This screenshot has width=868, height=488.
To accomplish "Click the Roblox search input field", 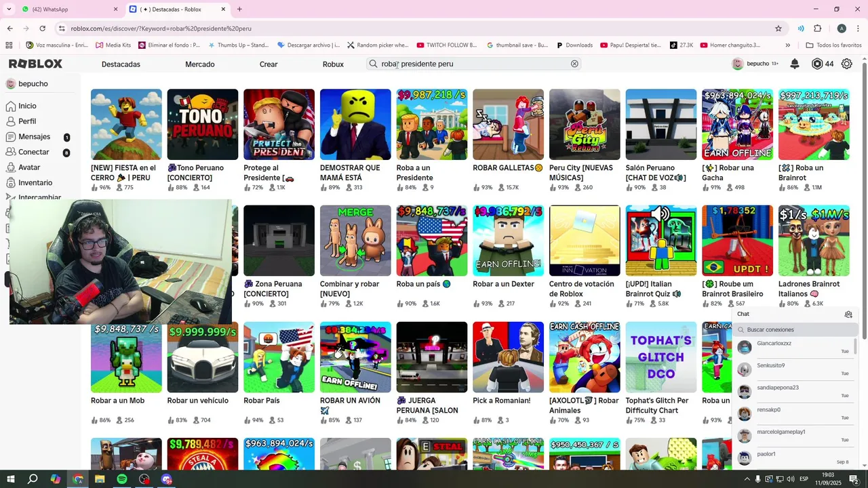I will (473, 64).
